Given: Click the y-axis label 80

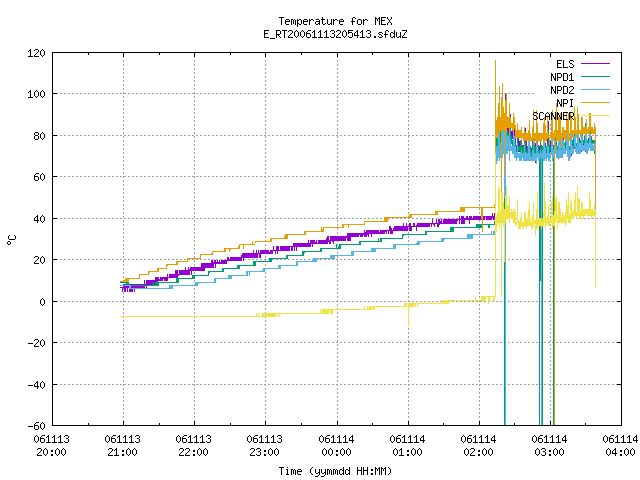Looking at the screenshot, I should (x=39, y=136).
